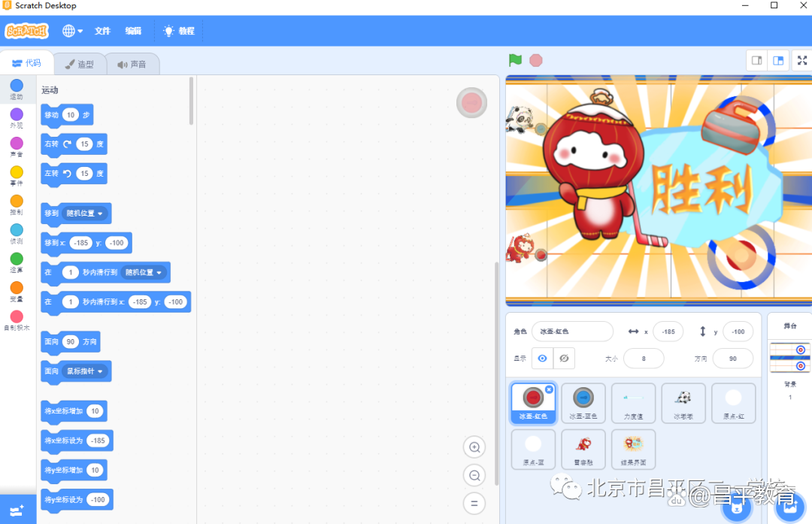
Task: Select the 控制 block category
Action: 17,205
